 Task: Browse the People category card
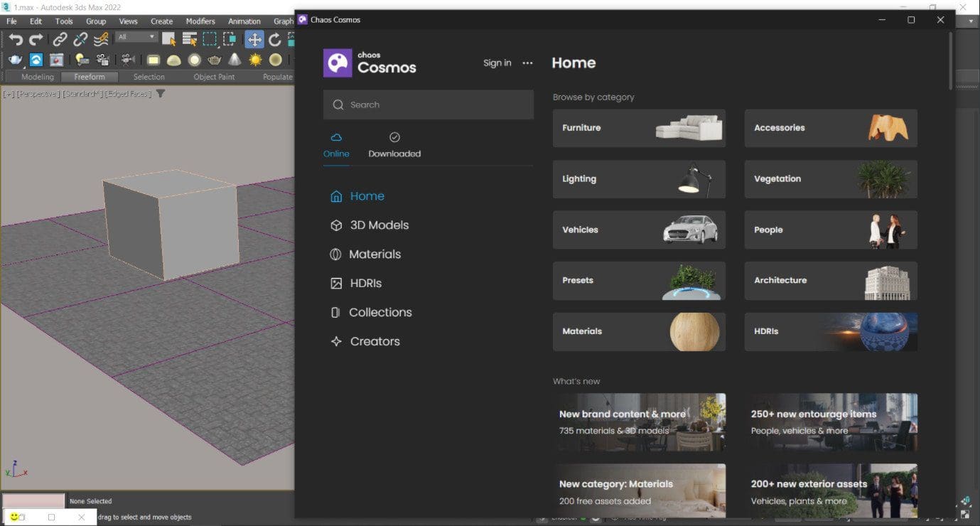(x=831, y=230)
